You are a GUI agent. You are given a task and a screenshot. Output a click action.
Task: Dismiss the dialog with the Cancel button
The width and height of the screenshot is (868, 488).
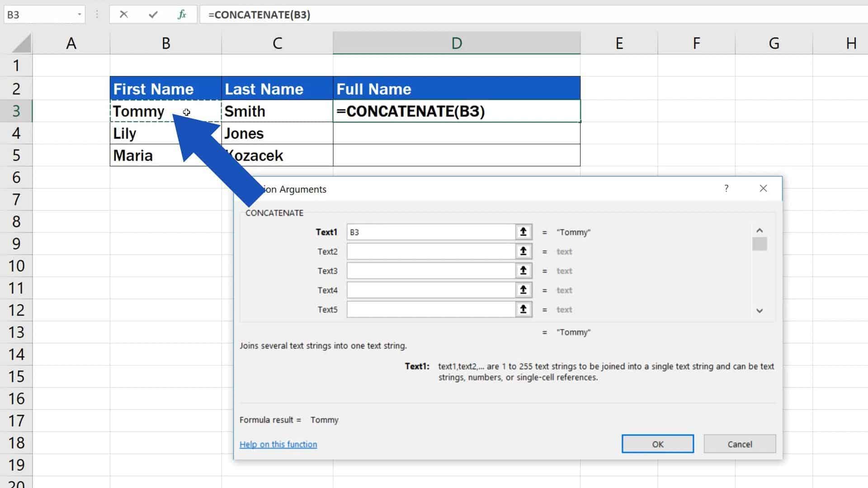tap(740, 444)
